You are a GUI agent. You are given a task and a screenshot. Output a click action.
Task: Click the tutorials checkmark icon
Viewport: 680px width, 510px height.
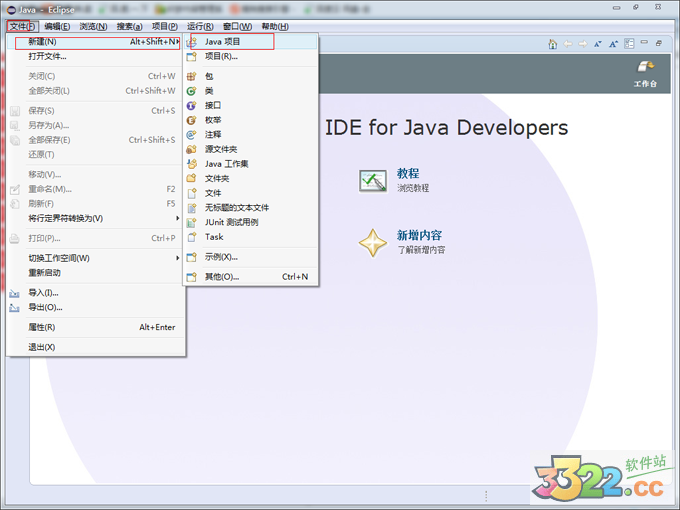tap(373, 181)
